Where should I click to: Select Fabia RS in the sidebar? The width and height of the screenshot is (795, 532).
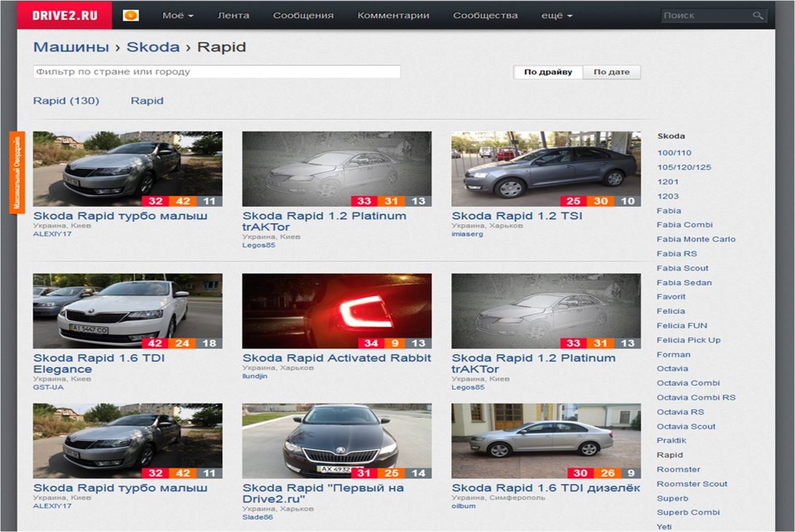(677, 254)
